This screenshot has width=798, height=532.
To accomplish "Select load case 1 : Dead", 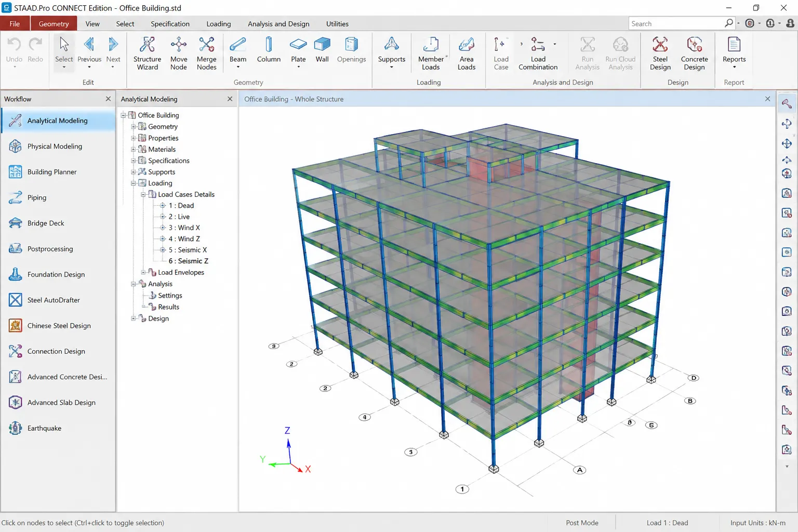I will pos(181,206).
